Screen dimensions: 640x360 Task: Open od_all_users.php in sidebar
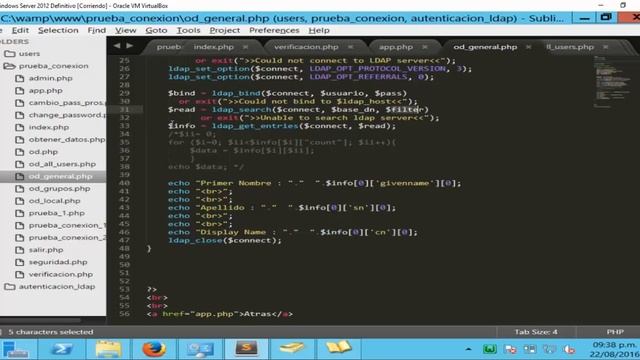click(x=62, y=164)
